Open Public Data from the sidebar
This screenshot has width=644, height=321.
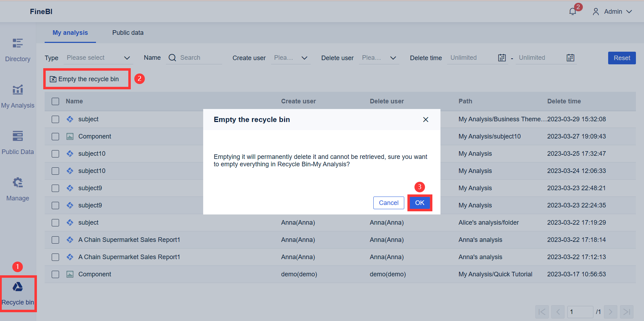point(17,142)
